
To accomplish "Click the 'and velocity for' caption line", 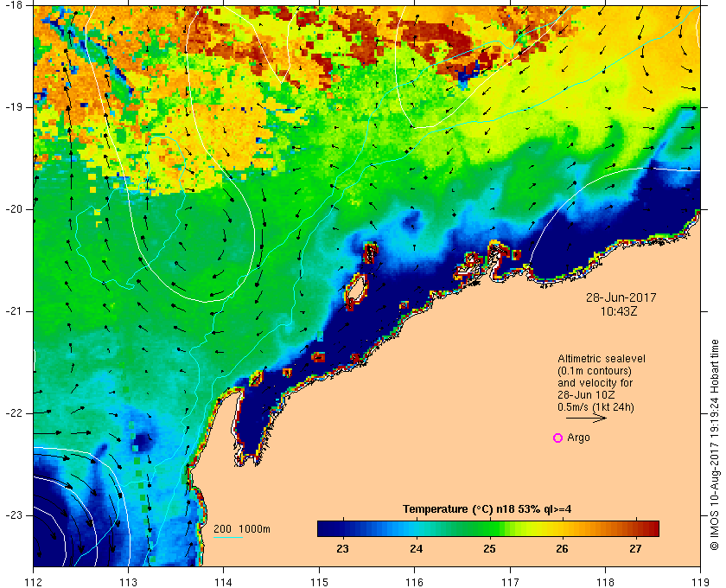I will (x=595, y=383).
